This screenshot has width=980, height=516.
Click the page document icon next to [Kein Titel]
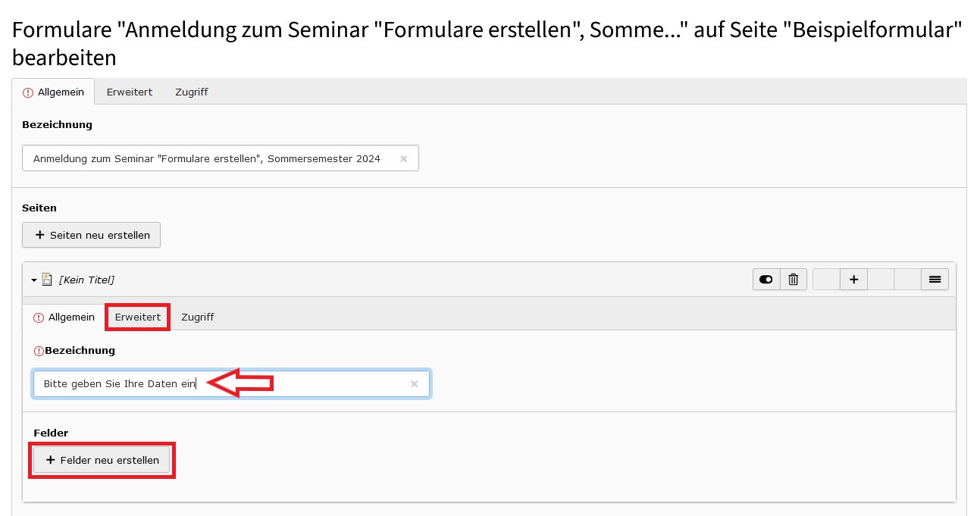click(x=47, y=280)
